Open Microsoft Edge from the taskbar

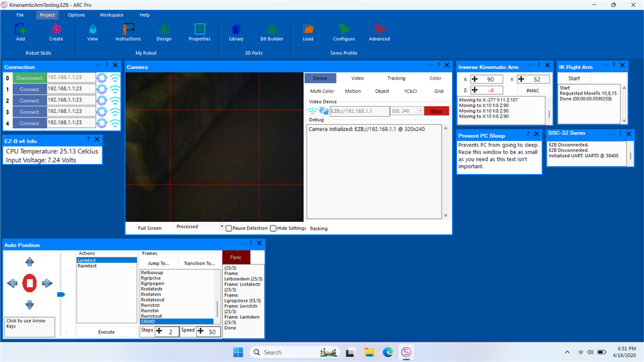pos(388,352)
